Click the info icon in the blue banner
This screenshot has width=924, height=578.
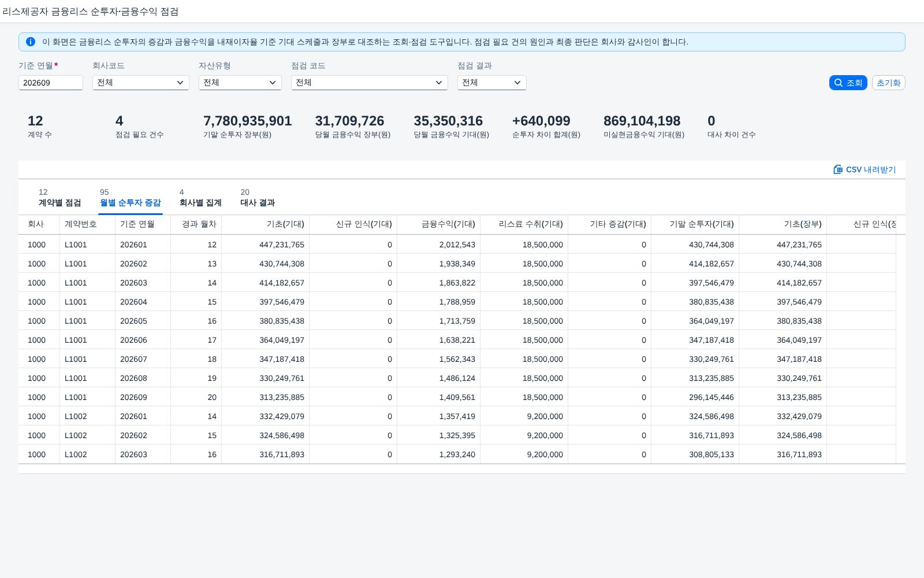tap(31, 42)
